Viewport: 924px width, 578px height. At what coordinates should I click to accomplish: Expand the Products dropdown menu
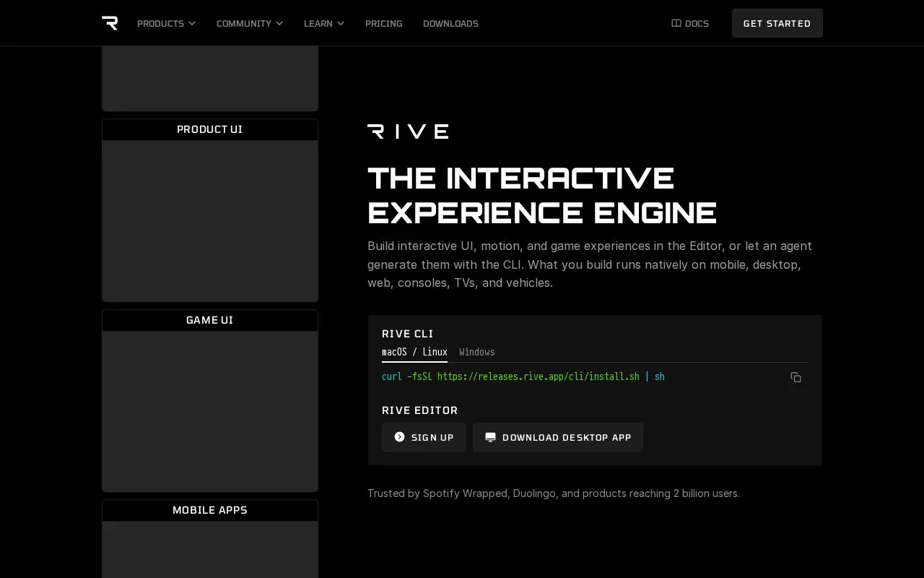(167, 23)
